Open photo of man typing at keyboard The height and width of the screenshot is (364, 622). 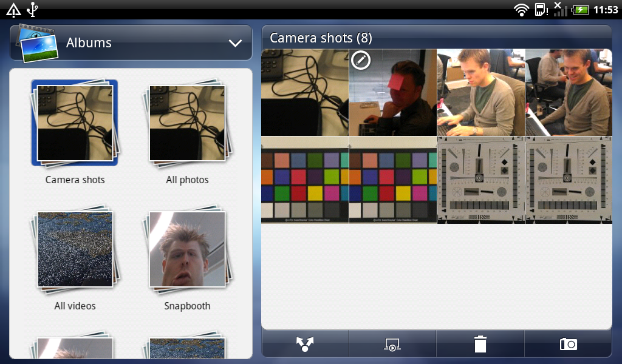(x=481, y=92)
